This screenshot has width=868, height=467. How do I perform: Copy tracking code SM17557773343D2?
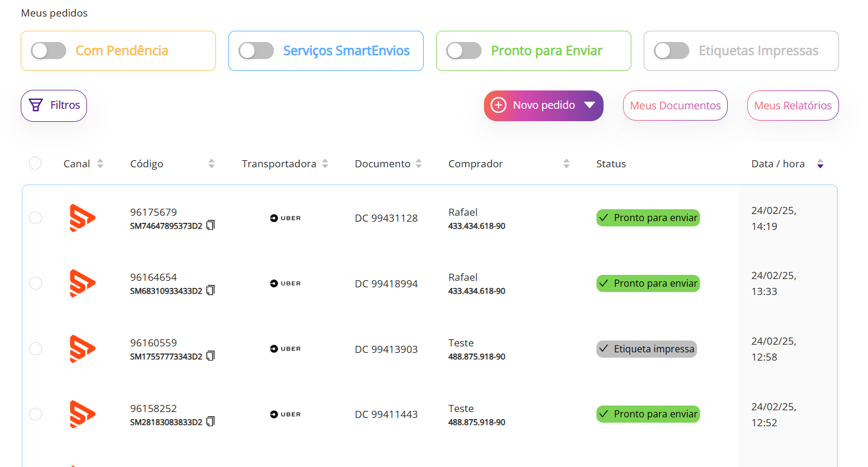click(211, 356)
